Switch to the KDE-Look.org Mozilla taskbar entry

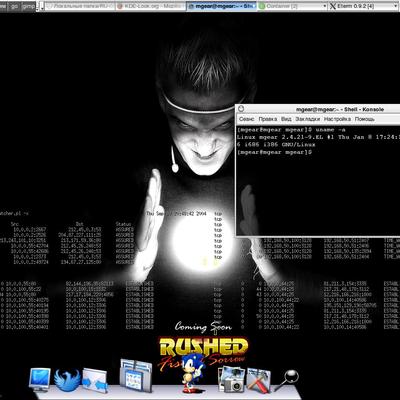151,6
